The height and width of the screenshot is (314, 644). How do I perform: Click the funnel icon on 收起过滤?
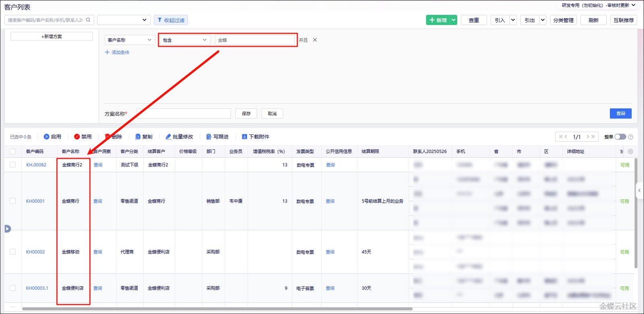click(160, 20)
